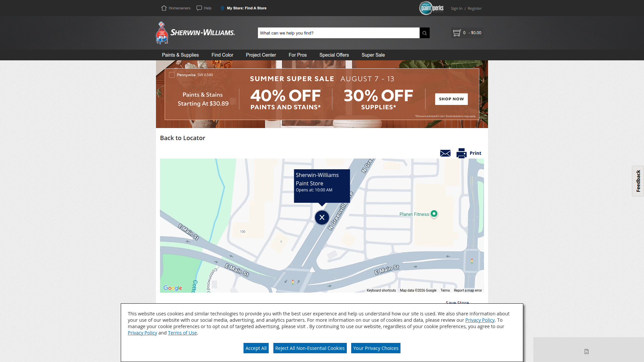Viewport: 644px width, 362px height.
Task: Open Paints & Supplies menu
Action: [x=180, y=55]
